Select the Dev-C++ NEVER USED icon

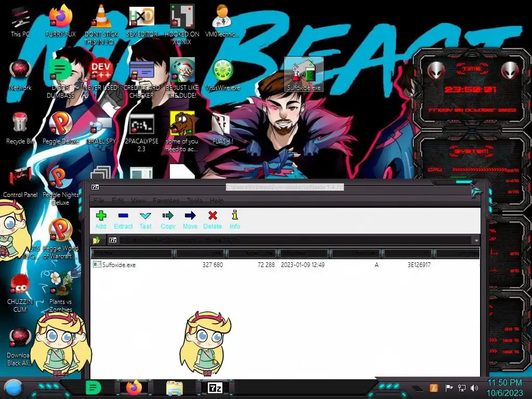[101, 75]
